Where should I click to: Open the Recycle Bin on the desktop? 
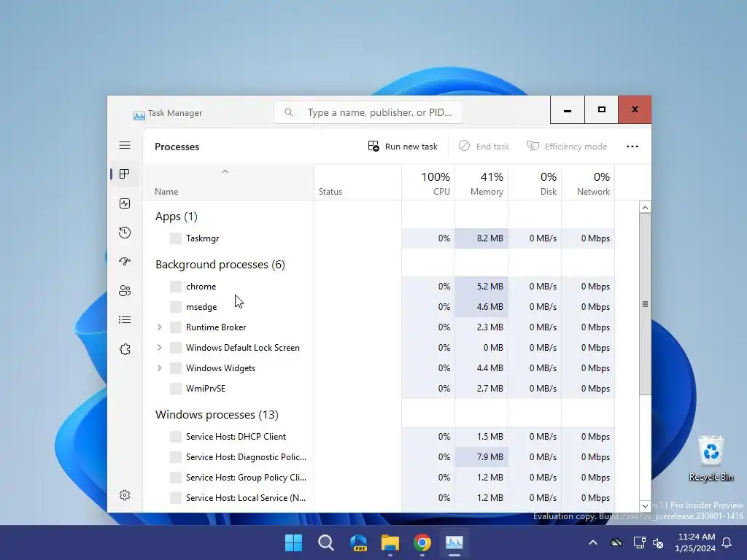(711, 458)
